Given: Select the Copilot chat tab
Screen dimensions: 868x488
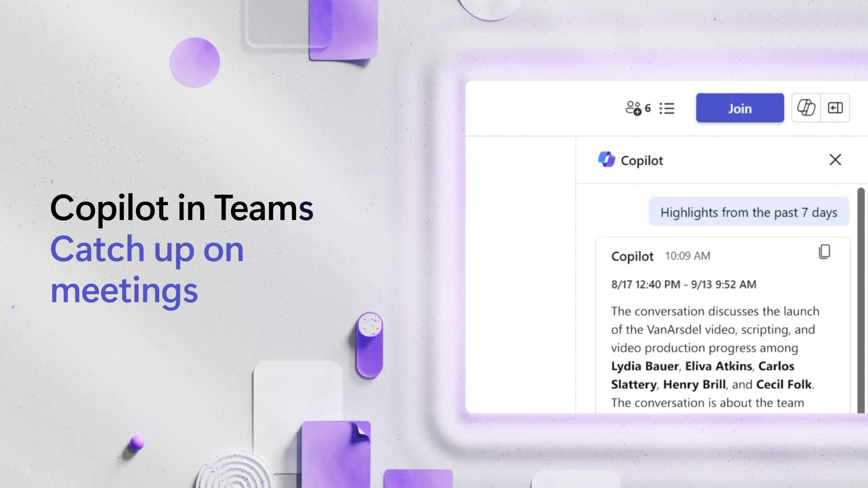Looking at the screenshot, I should point(807,107).
